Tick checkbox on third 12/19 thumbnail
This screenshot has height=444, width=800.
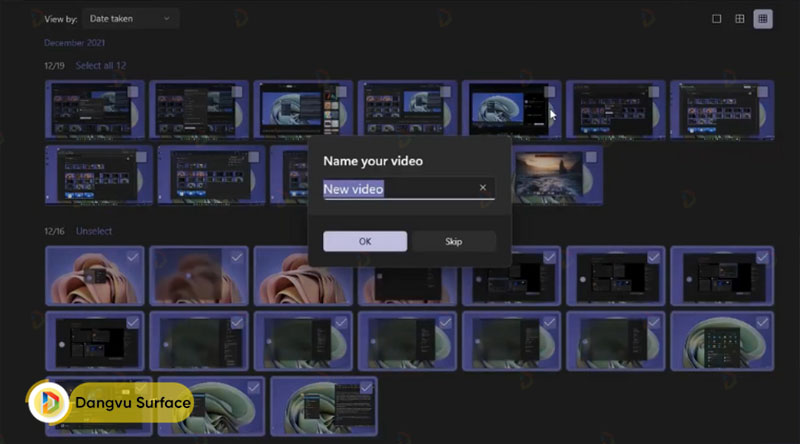tap(341, 92)
